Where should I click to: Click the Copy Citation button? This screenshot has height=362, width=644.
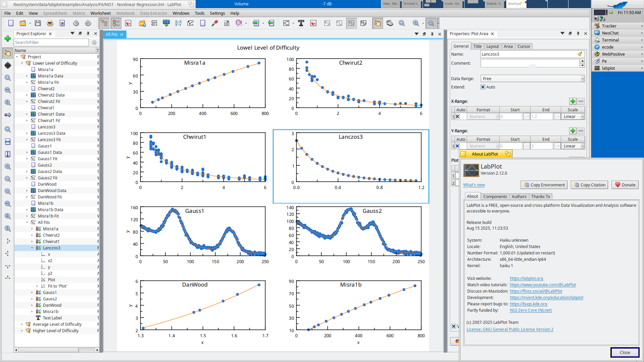[x=589, y=185]
